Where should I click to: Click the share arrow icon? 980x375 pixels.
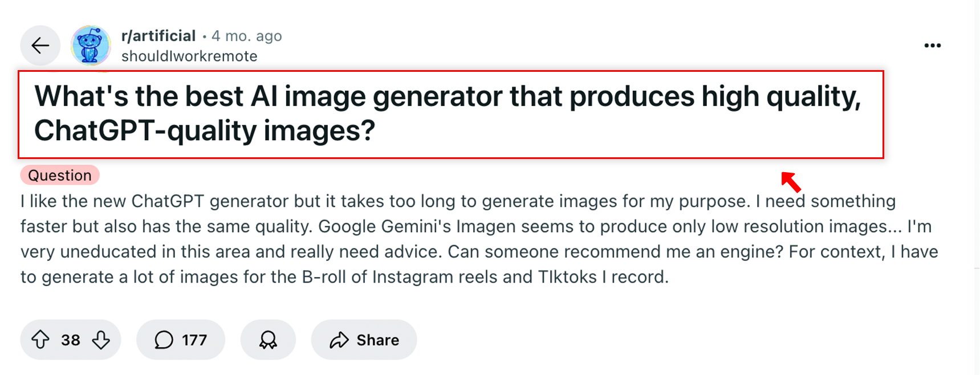coord(339,340)
